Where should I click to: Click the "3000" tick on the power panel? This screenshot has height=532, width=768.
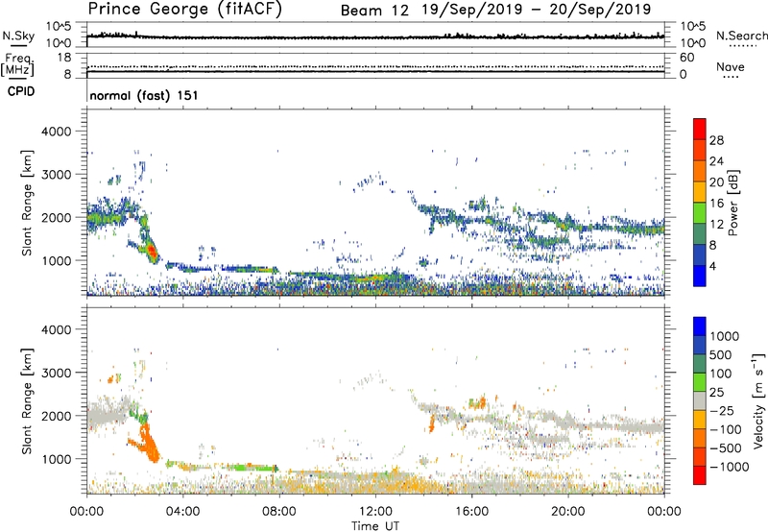pyautogui.click(x=56, y=175)
